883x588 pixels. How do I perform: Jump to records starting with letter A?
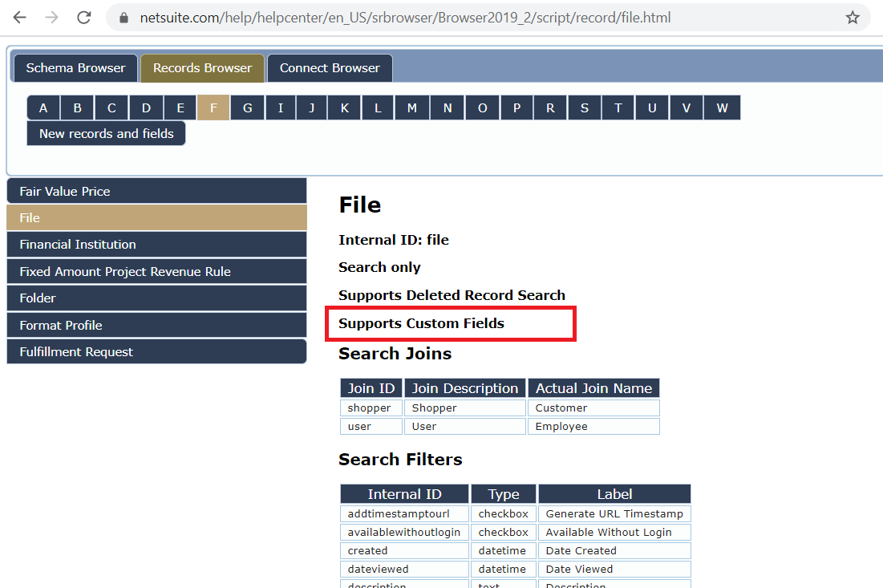coord(43,107)
